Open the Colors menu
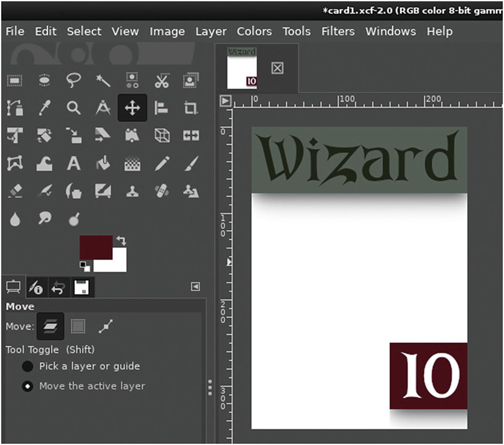This screenshot has width=504, height=445. pyautogui.click(x=254, y=32)
